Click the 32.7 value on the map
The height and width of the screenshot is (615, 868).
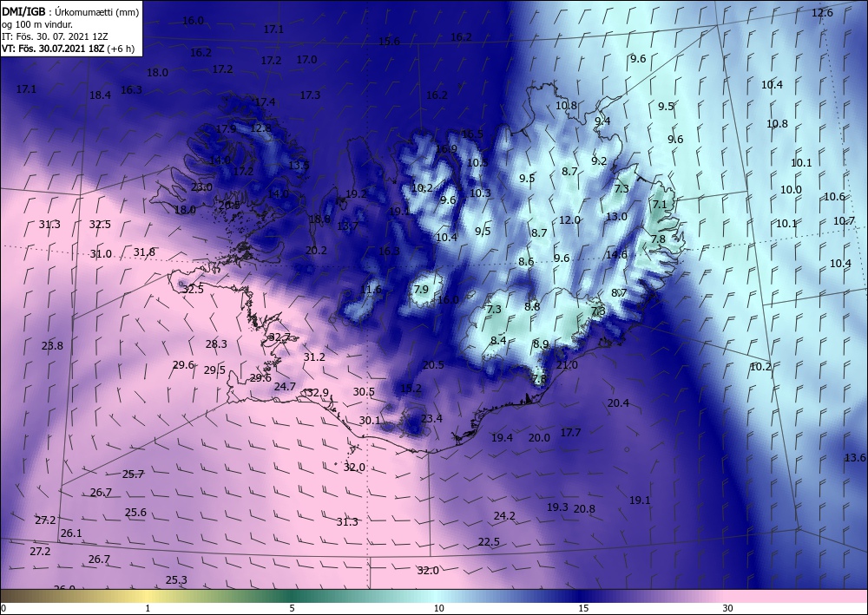[x=279, y=337]
